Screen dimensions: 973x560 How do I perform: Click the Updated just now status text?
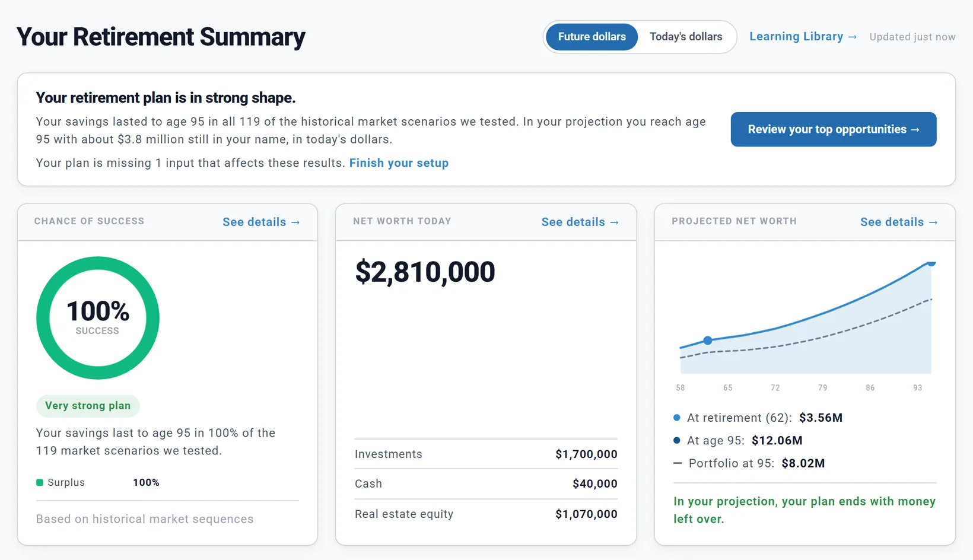coord(912,37)
